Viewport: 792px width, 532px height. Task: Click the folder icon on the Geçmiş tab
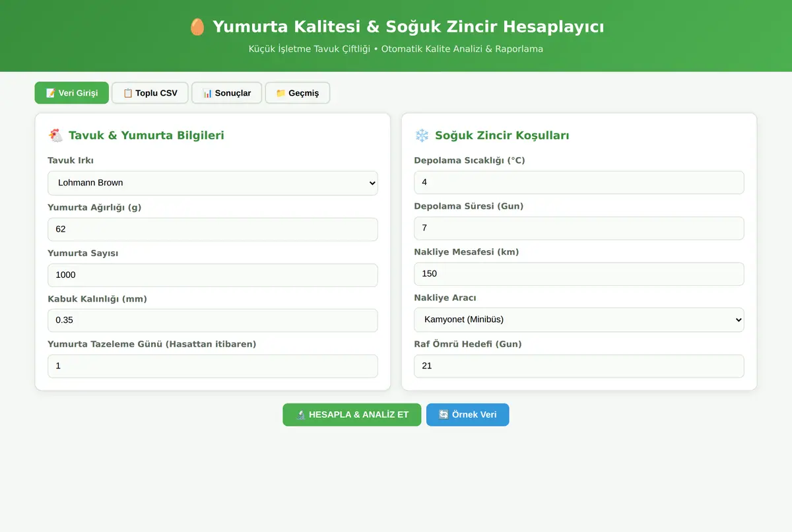pos(280,93)
